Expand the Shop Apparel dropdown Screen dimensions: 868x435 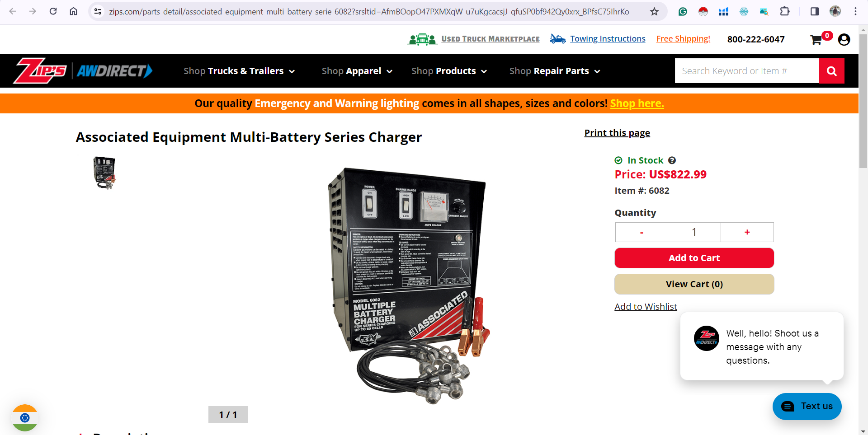click(x=357, y=71)
